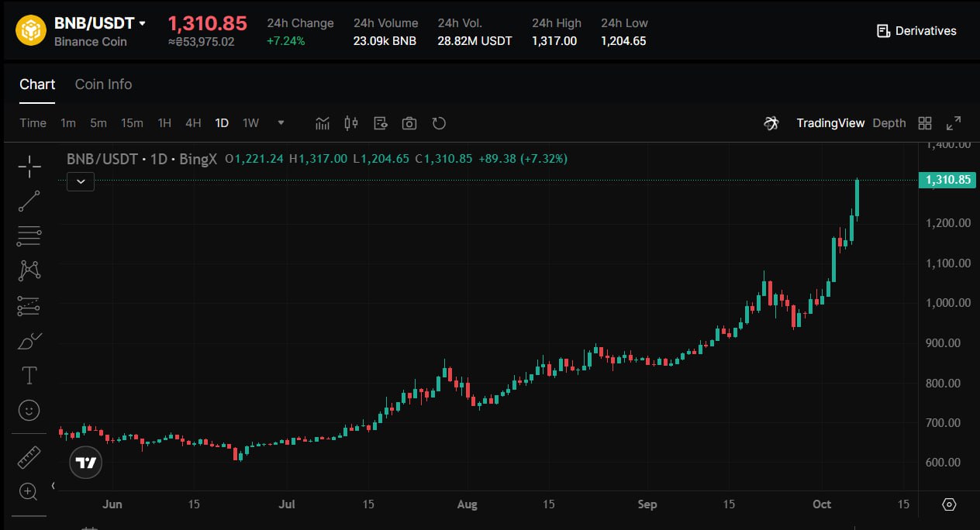Select the 4H timeframe
The height and width of the screenshot is (530, 980).
[x=193, y=123]
